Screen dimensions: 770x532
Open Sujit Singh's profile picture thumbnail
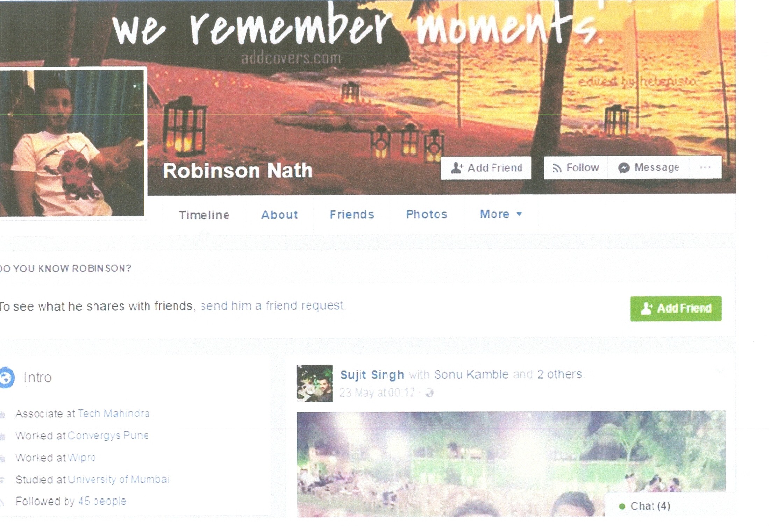pyautogui.click(x=314, y=383)
